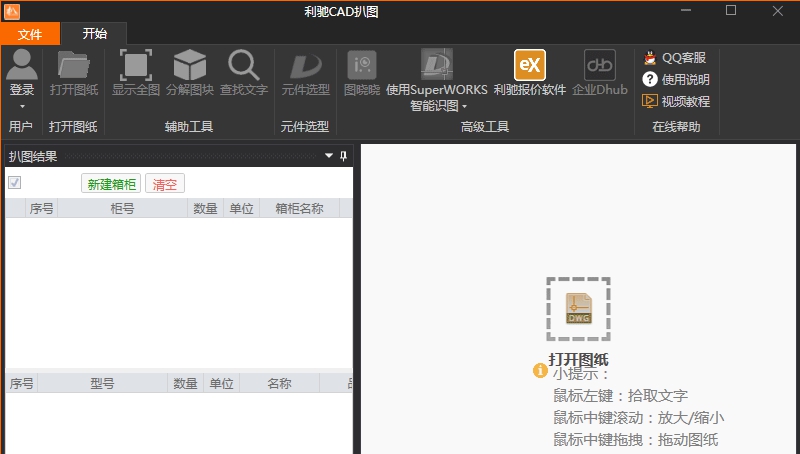The height and width of the screenshot is (454, 800).
Task: Click the 序号 header in component table
Action: pos(21,383)
